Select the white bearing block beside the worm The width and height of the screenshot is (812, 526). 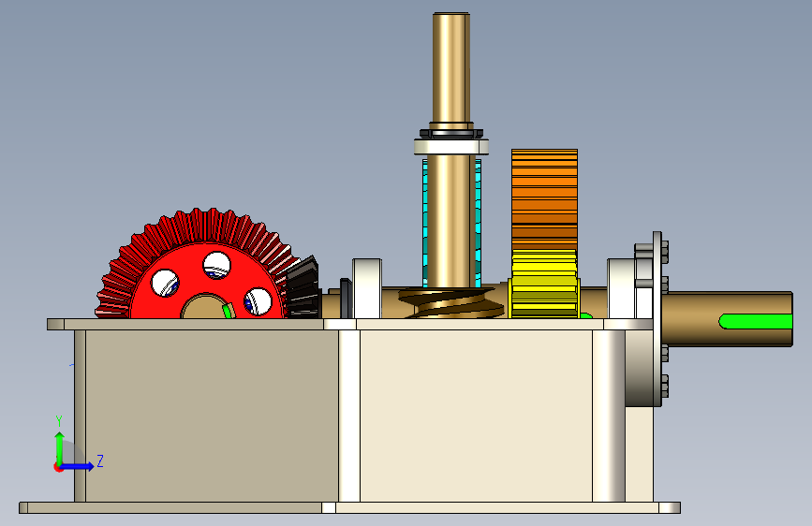click(367, 288)
